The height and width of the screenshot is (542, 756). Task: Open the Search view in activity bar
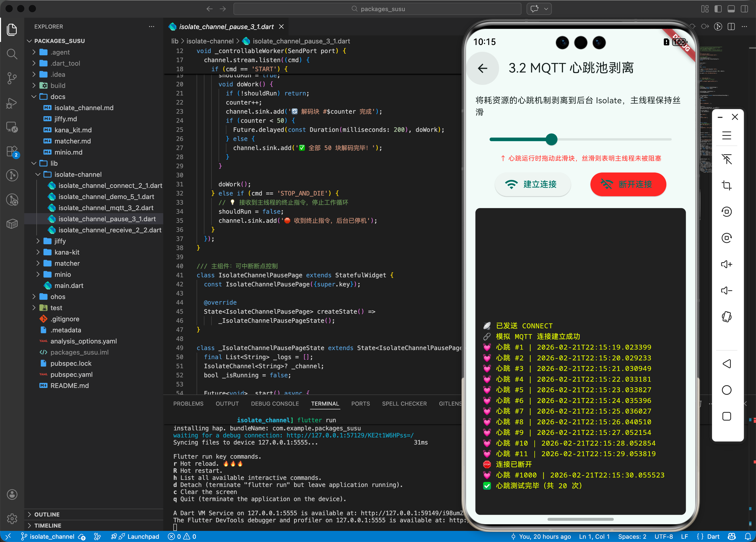[12, 54]
